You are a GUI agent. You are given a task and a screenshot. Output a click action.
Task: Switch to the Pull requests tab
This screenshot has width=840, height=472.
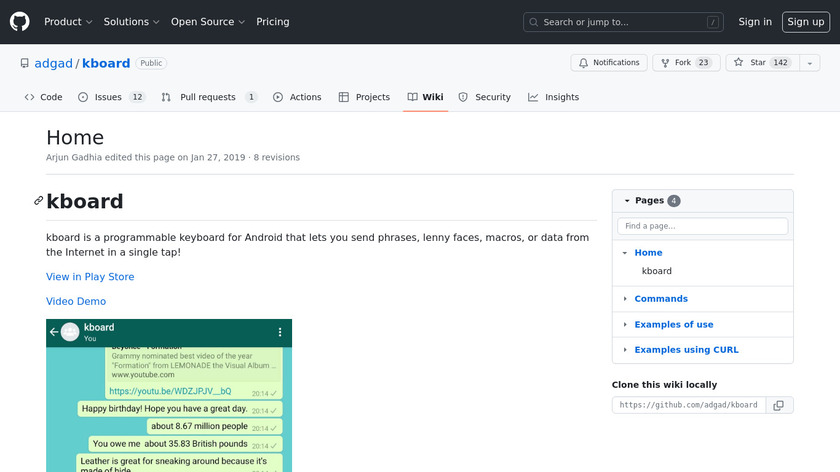208,97
